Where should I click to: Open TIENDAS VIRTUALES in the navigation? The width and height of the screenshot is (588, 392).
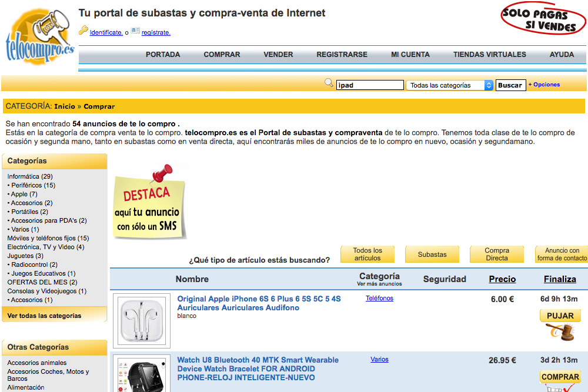click(x=489, y=54)
